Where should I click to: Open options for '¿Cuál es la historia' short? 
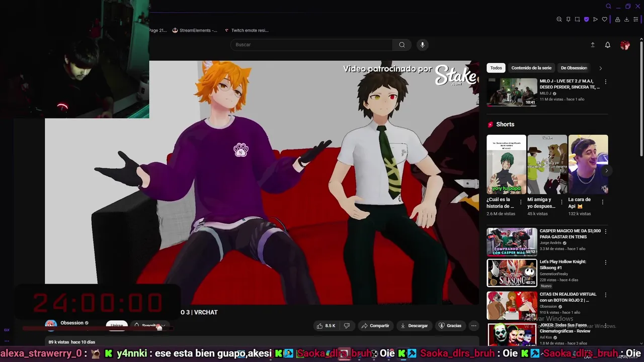point(521,202)
